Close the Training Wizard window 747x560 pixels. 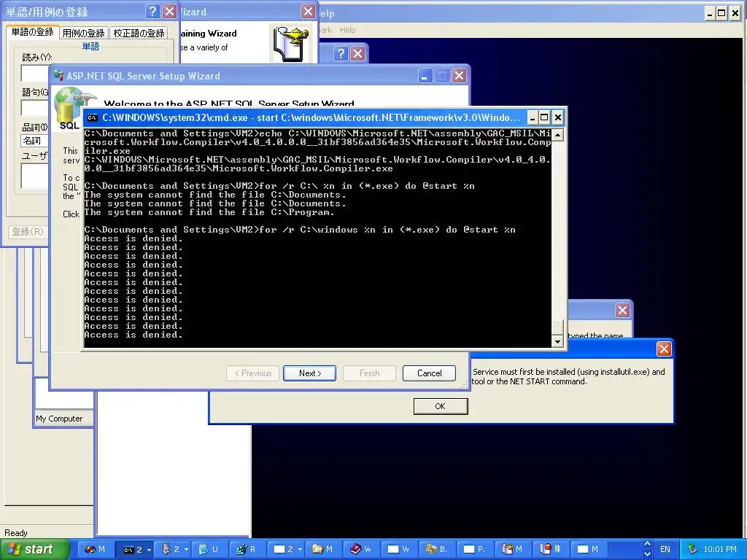point(309,12)
